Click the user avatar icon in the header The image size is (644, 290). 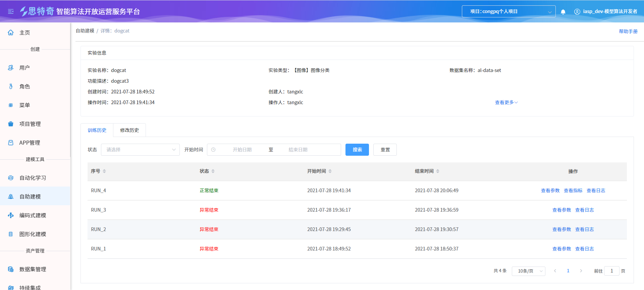(577, 12)
